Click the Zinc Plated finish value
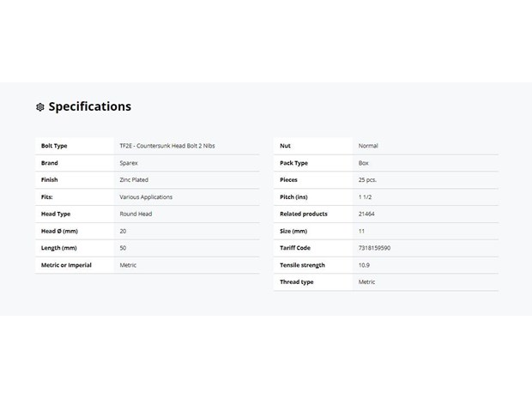The width and height of the screenshot is (532, 399). click(x=134, y=180)
